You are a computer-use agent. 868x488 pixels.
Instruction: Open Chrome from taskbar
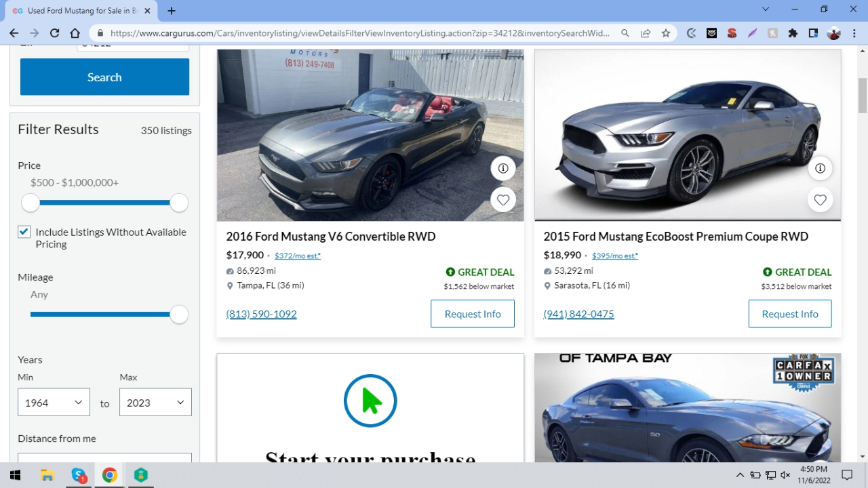(x=109, y=475)
